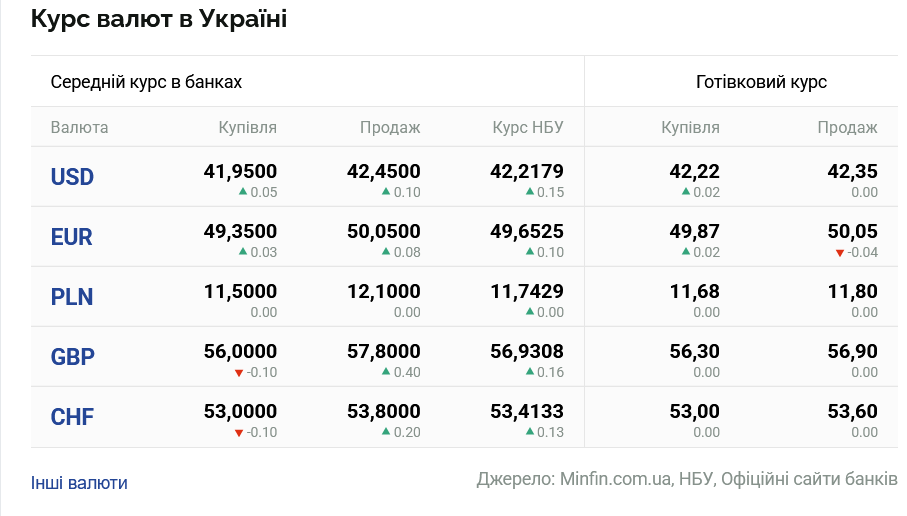Click the green arrow next to 0.13

(529, 431)
